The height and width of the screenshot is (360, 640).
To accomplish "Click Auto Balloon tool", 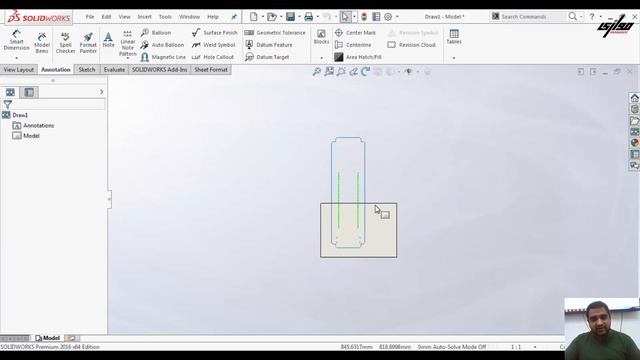I will point(162,45).
